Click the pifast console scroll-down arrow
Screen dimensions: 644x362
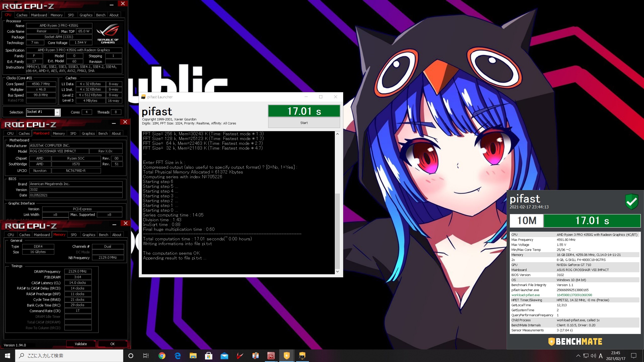[x=337, y=271]
